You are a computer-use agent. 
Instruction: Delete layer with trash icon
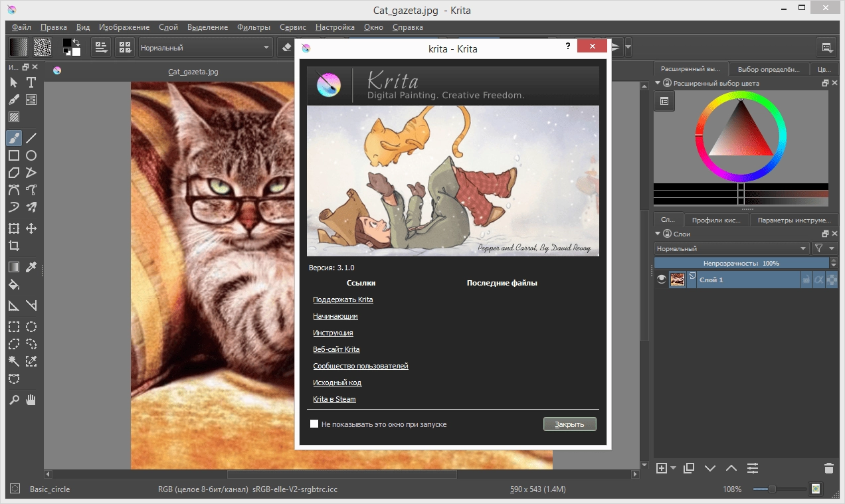828,468
